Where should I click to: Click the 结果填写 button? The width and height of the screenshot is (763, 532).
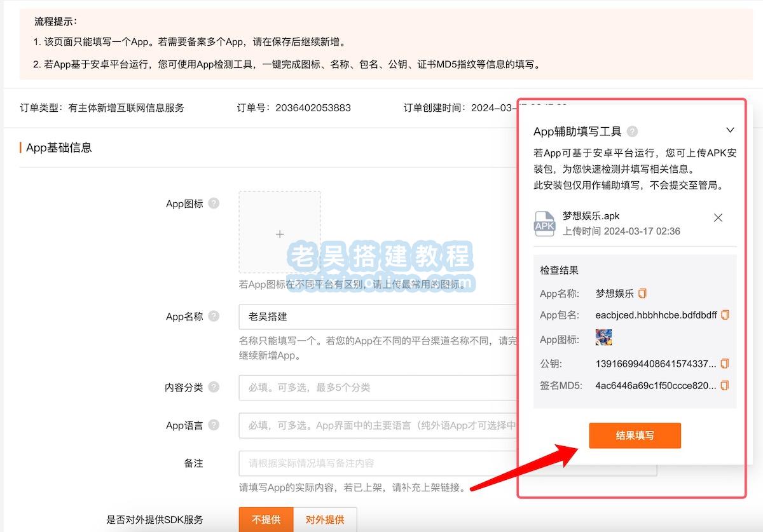point(634,436)
